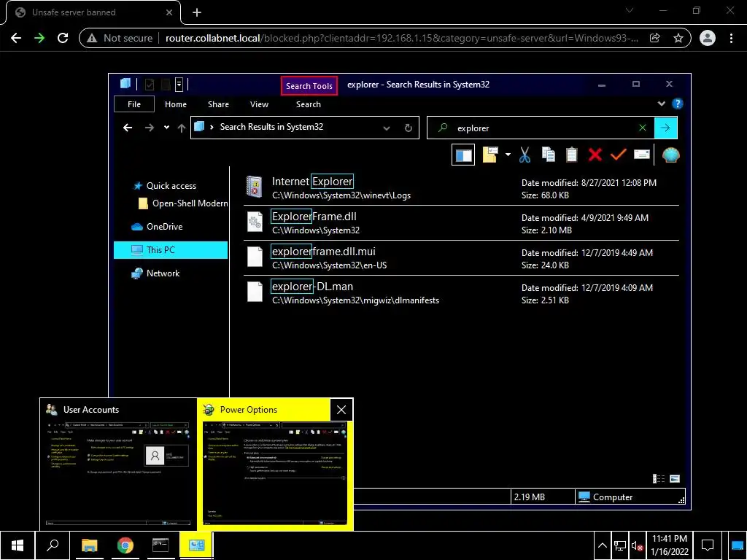
Task: Go forward in the Chrome browser
Action: (39, 38)
